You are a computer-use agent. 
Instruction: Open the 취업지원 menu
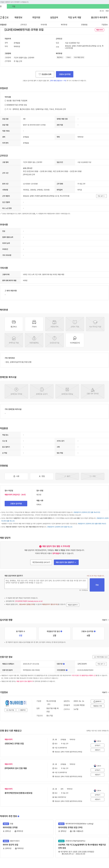tap(36, 18)
